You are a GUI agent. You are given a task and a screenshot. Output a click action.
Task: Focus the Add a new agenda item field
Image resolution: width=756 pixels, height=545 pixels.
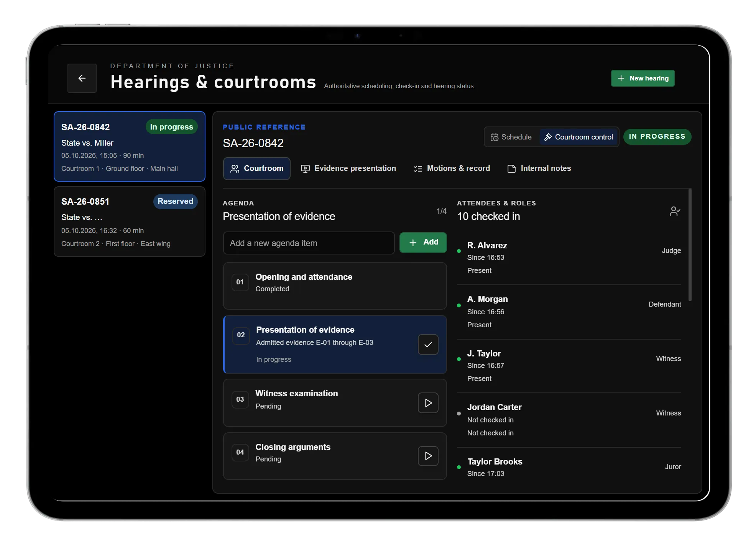[309, 243]
